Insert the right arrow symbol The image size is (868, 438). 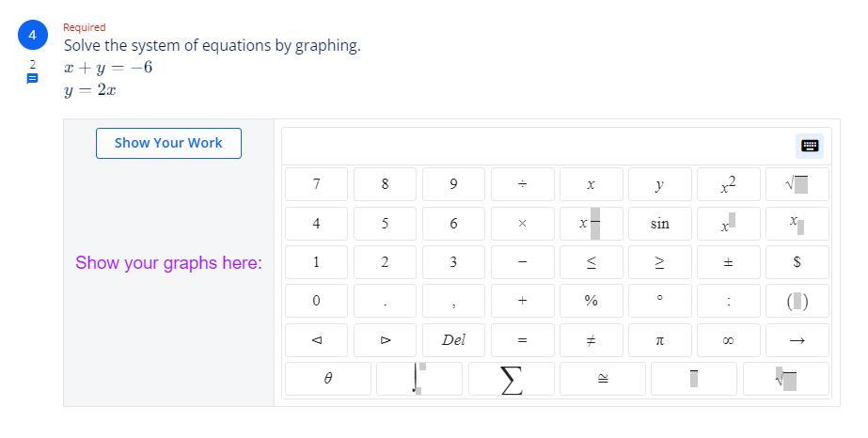click(x=797, y=340)
